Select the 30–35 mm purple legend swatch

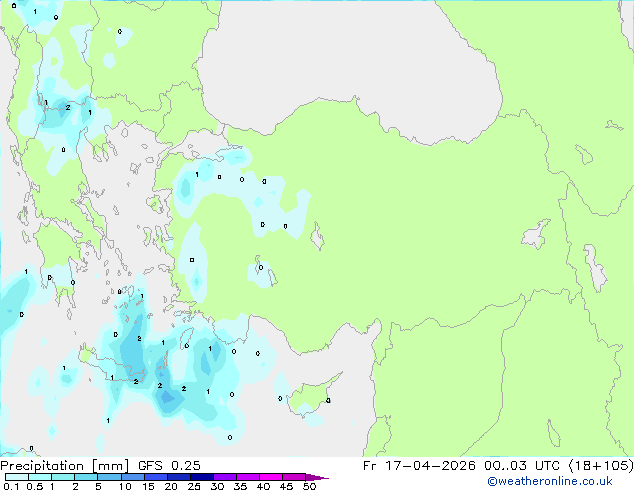click(225, 477)
